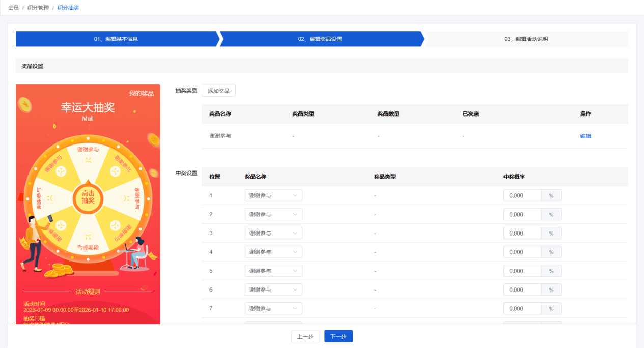Expand prize name dropdown for position 4
The image size is (644, 348).
tap(273, 252)
